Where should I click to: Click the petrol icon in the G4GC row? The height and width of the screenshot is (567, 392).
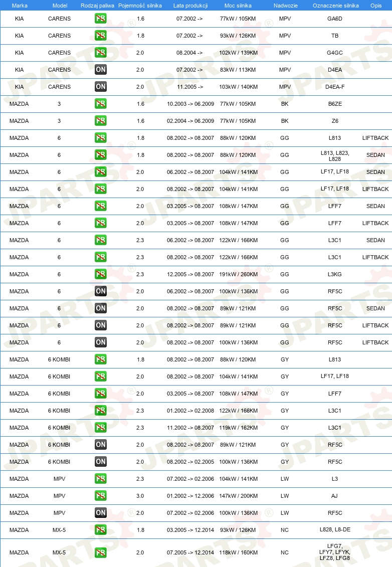101,53
